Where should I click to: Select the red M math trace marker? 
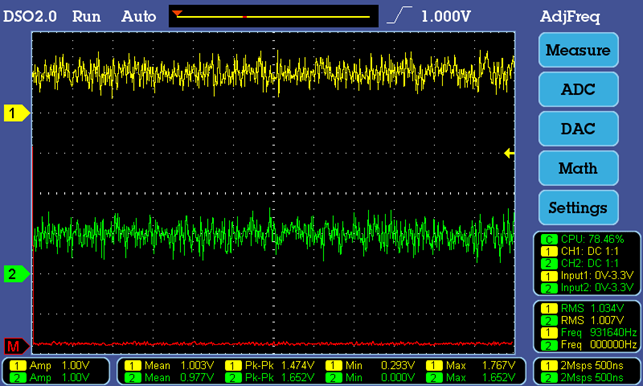click(x=16, y=347)
